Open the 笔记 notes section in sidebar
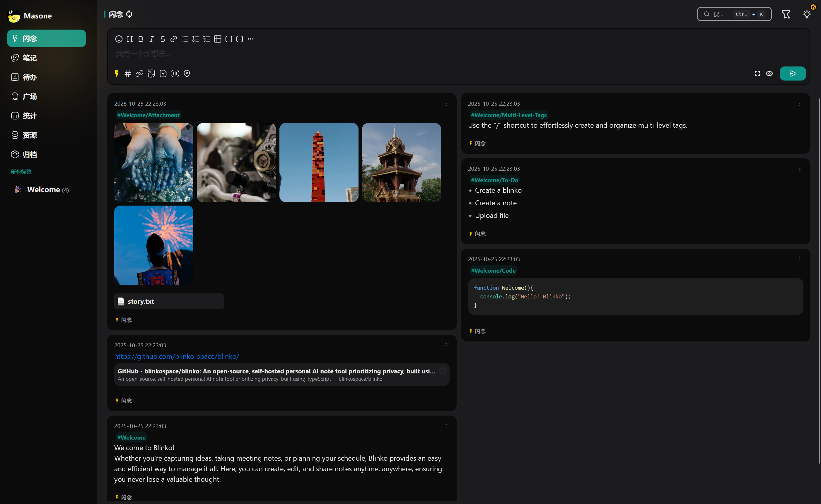821x504 pixels. (30, 58)
